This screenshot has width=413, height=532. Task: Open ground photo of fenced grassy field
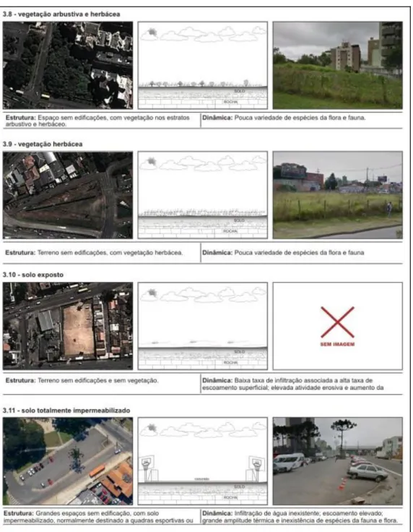[x=338, y=195]
